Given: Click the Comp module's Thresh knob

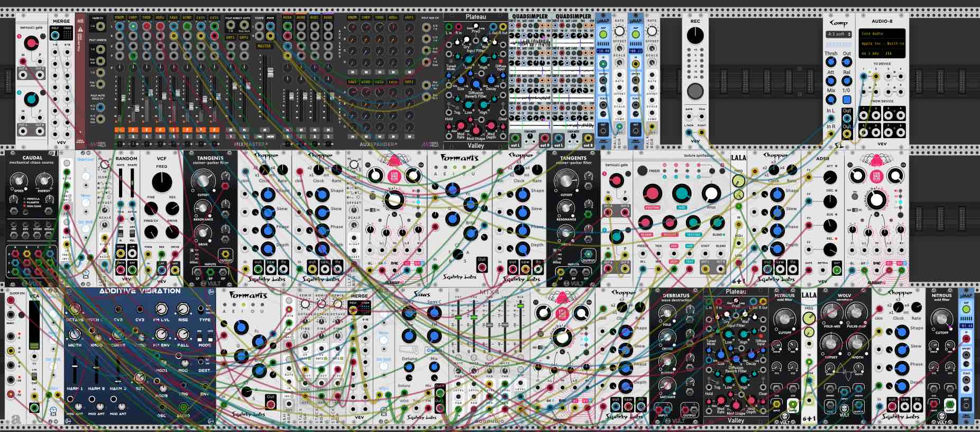Looking at the screenshot, I should pyautogui.click(x=831, y=62).
